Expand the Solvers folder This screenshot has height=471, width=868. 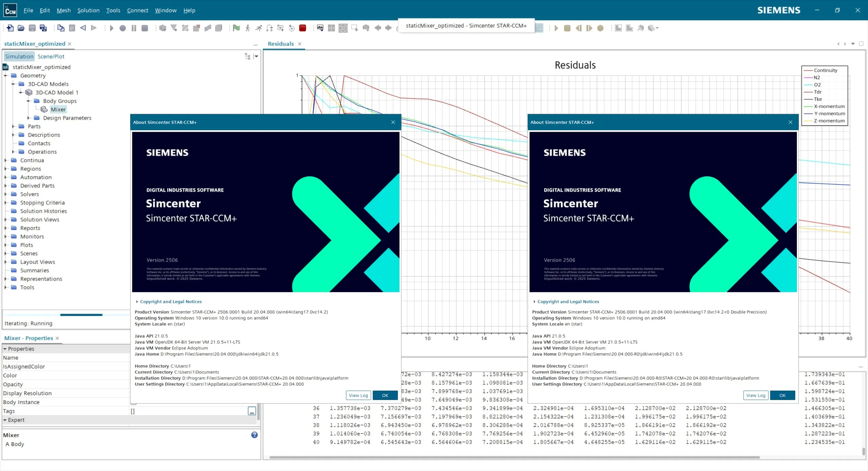click(x=6, y=194)
